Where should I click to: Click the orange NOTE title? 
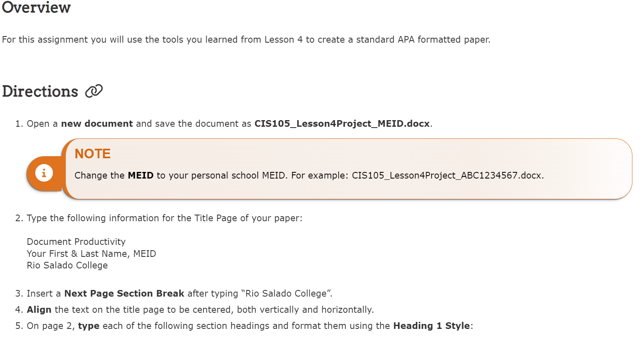(93, 154)
